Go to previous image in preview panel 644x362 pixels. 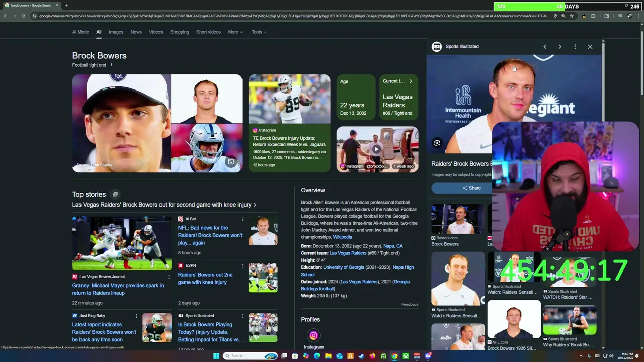click(x=545, y=47)
